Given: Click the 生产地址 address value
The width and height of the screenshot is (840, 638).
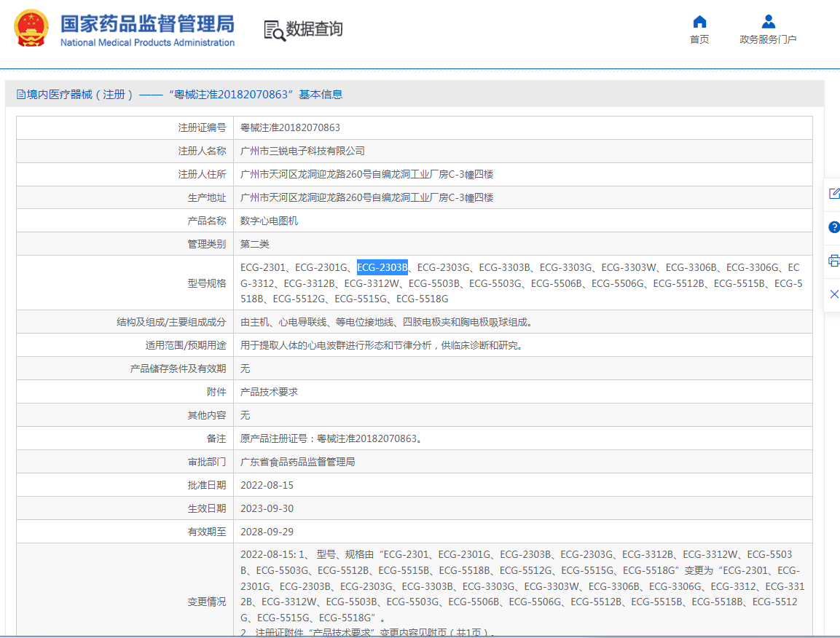Looking at the screenshot, I should point(366,197).
